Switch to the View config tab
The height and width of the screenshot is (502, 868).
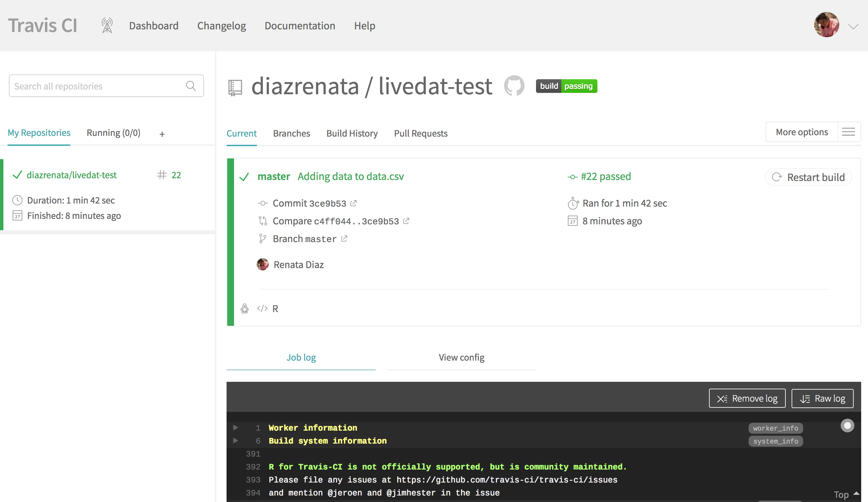[462, 358]
